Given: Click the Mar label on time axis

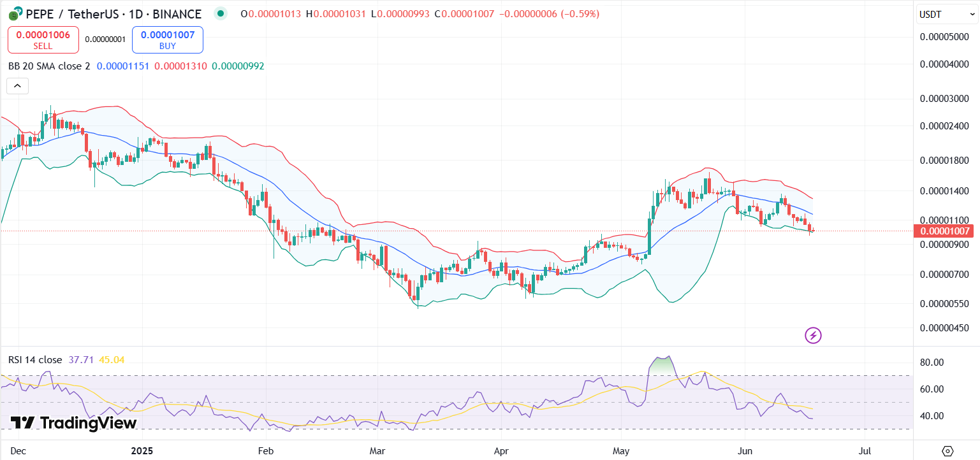Looking at the screenshot, I should [x=377, y=451].
